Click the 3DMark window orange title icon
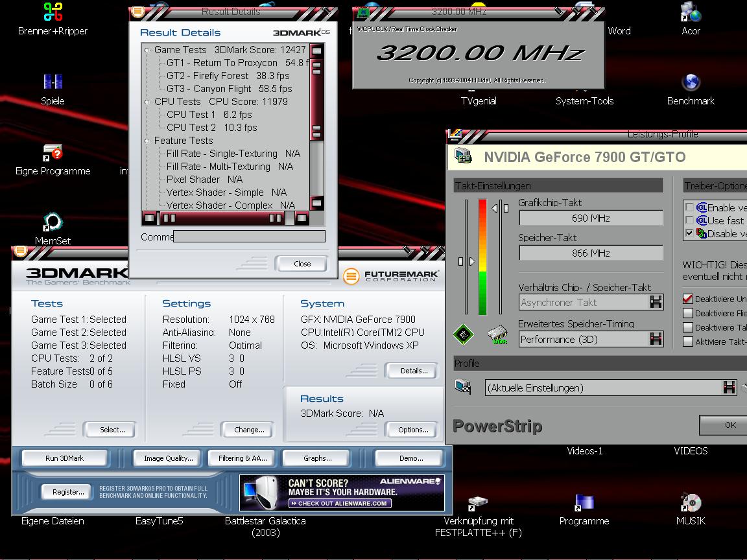Screen dimensions: 747x560 [21, 250]
